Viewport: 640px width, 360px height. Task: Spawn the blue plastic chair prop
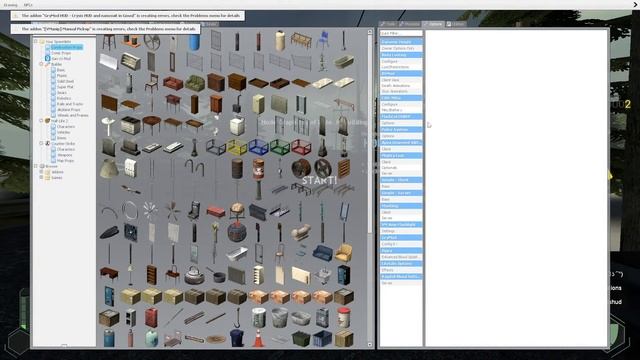322,40
